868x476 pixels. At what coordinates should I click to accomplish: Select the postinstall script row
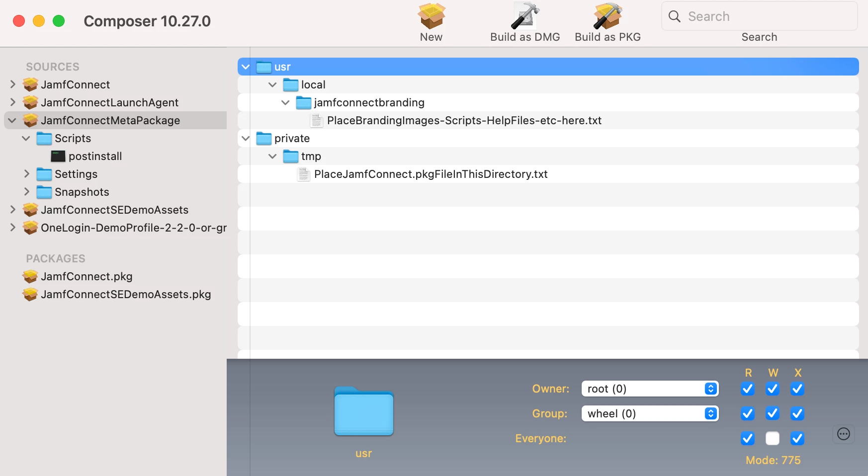115,156
